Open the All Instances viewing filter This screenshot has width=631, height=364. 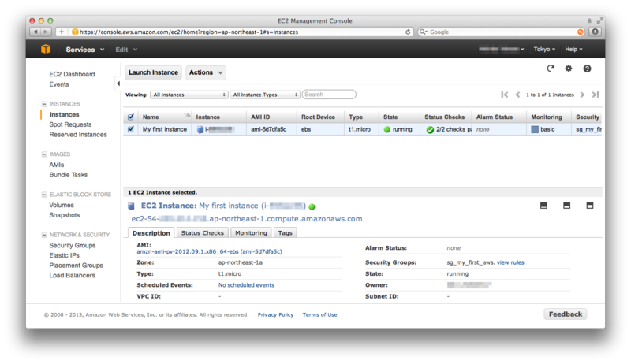pos(189,95)
